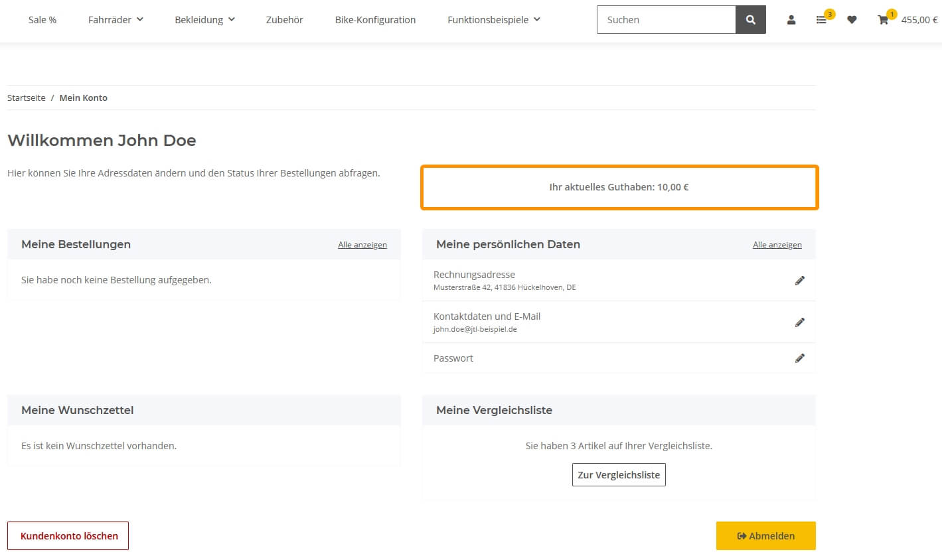Go to Startseite breadcrumb link
The height and width of the screenshot is (560, 942).
[27, 98]
